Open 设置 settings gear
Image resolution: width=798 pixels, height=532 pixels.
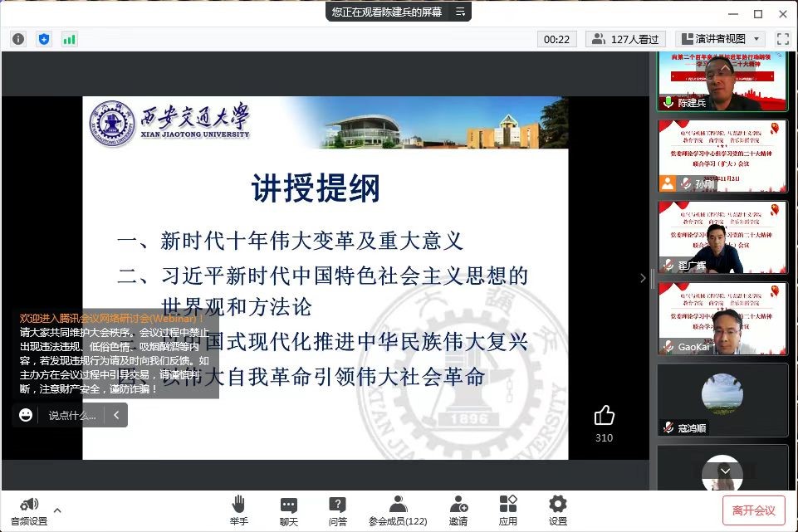click(558, 510)
